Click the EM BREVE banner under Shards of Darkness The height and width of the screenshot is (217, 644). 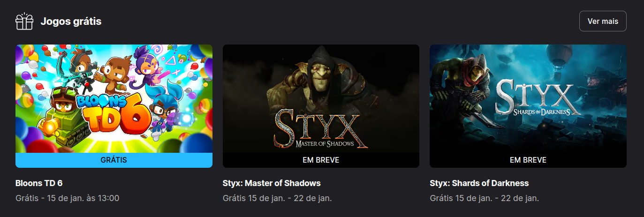point(528,160)
